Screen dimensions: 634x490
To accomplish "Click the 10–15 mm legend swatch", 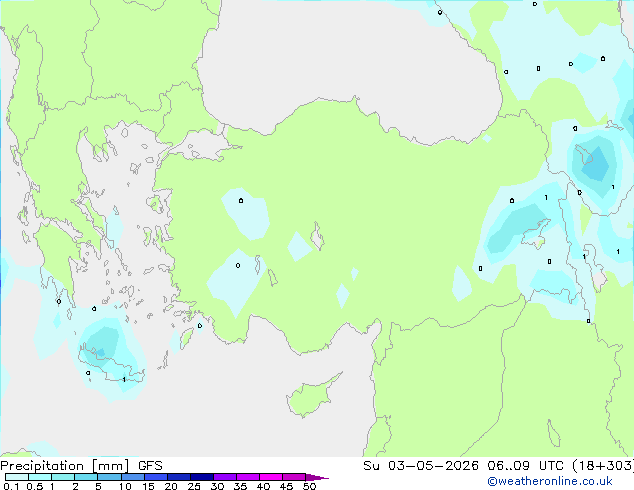I will click(133, 477).
